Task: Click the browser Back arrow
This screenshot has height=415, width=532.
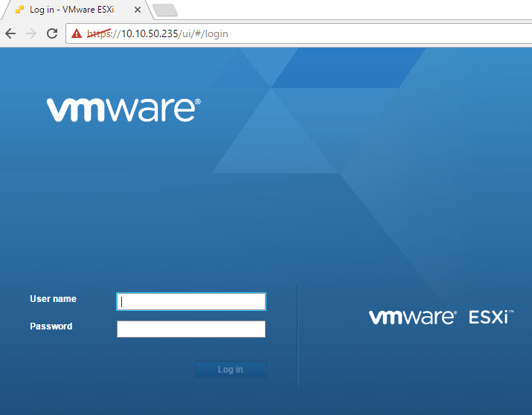Action: click(10, 33)
